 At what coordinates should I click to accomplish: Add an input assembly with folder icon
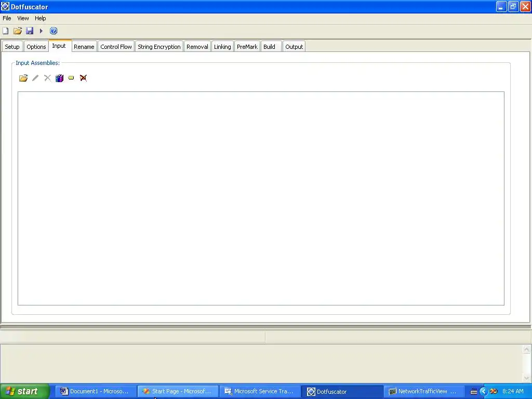pyautogui.click(x=23, y=78)
